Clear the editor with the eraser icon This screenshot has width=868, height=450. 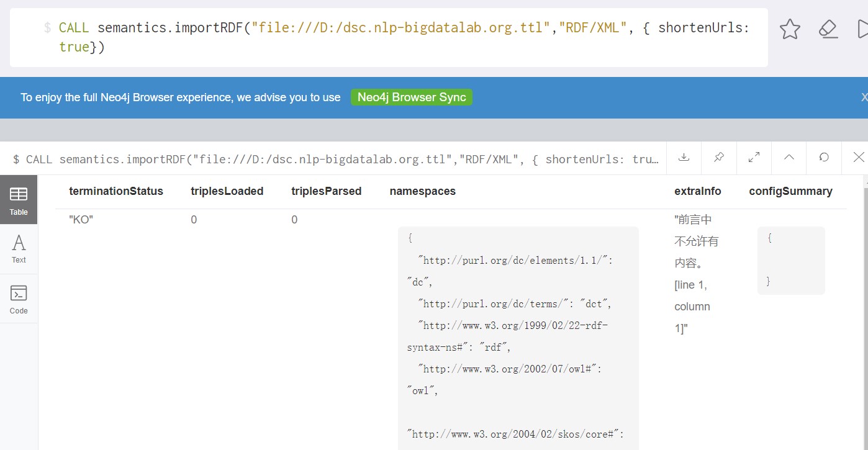(828, 29)
